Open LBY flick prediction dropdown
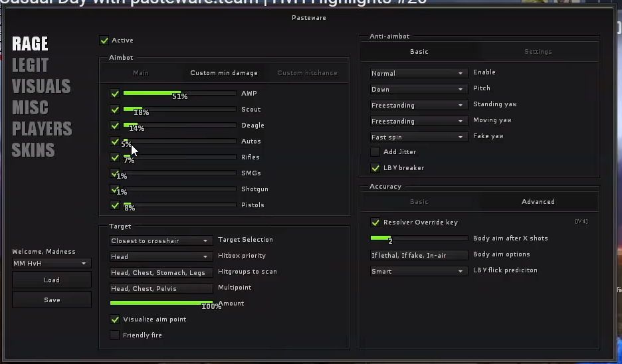The width and height of the screenshot is (622, 364). click(x=419, y=271)
